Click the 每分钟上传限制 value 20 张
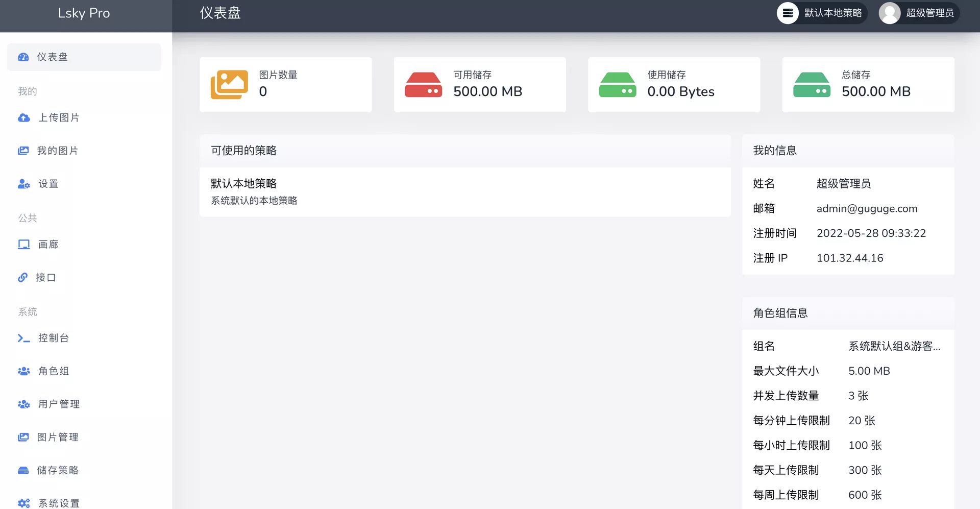This screenshot has height=509, width=980. point(862,421)
